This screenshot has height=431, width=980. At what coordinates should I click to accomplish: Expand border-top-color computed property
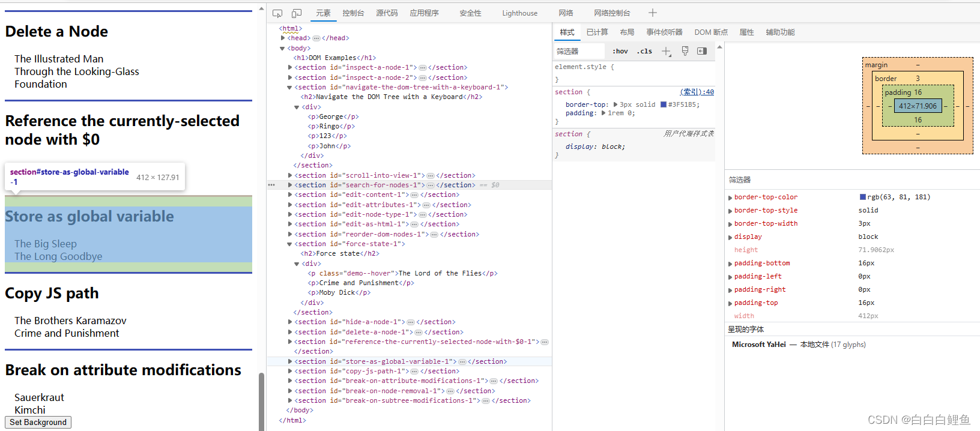[x=730, y=197]
